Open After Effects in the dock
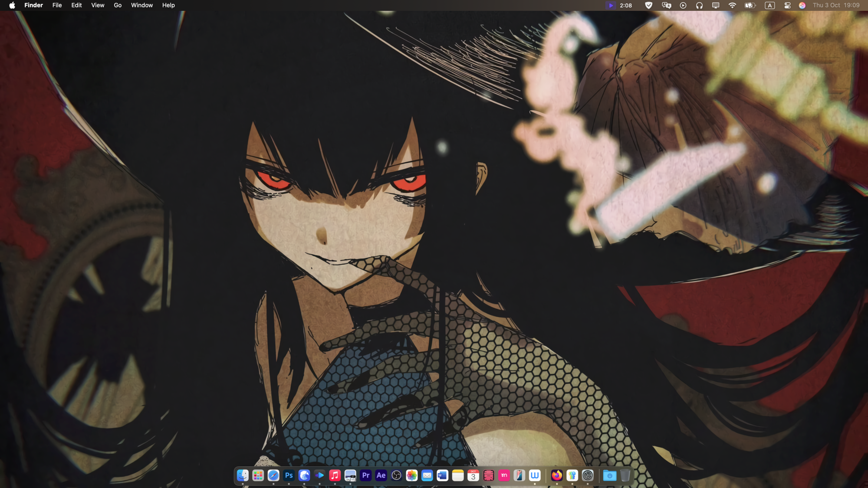 coord(381,475)
